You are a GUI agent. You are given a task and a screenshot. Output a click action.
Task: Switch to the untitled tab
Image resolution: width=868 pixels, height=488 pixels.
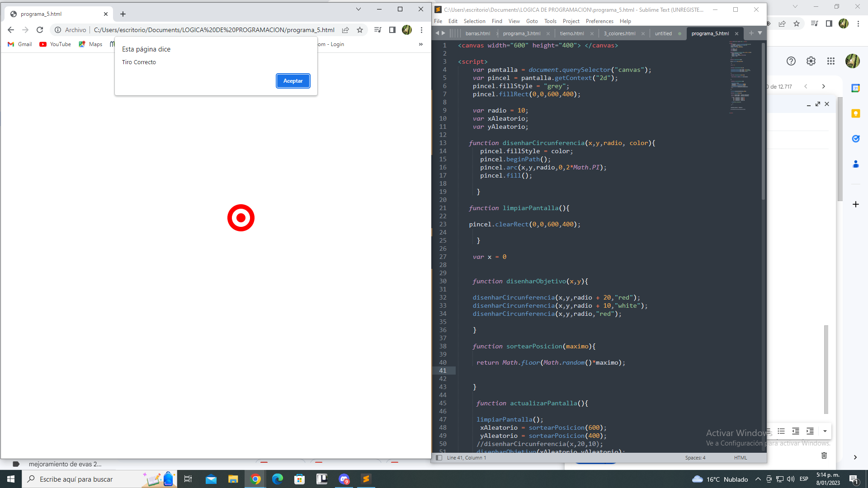click(663, 33)
